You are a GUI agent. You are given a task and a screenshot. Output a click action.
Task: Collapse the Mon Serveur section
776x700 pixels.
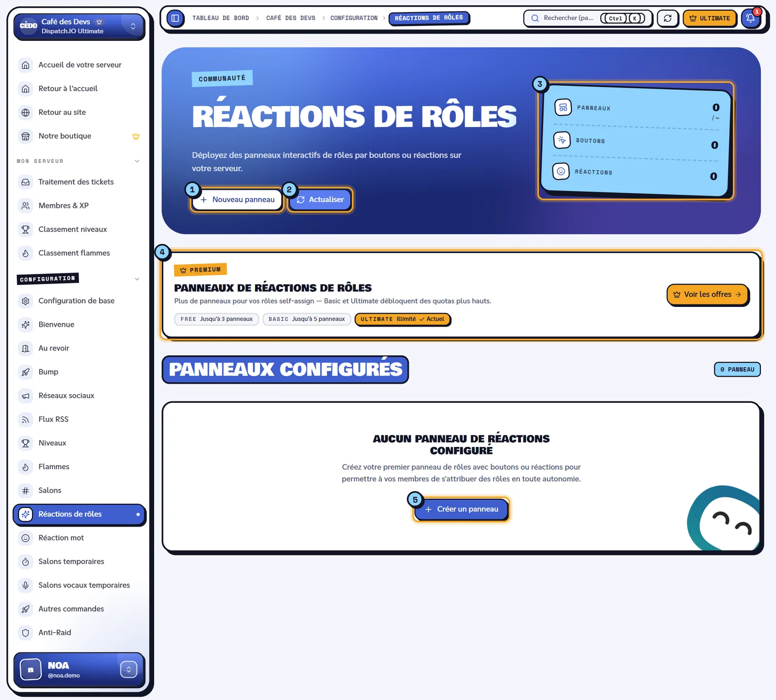pyautogui.click(x=137, y=161)
